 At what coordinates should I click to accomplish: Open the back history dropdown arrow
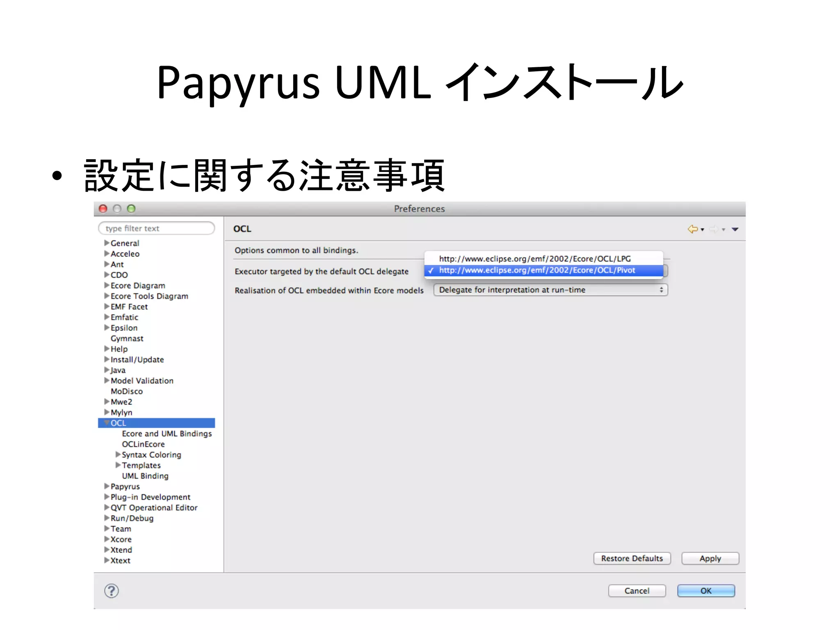point(703,230)
